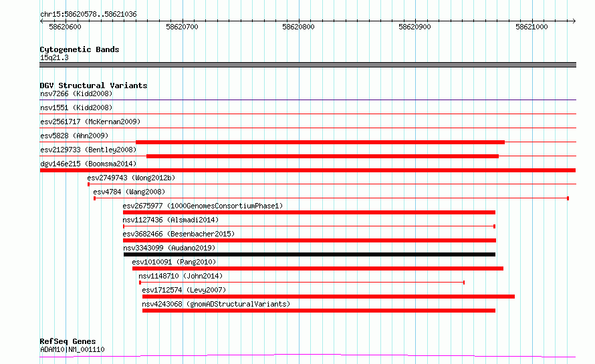This screenshot has width=595, height=364.
Task: Click ruler position 58620700
Action: tap(182, 27)
